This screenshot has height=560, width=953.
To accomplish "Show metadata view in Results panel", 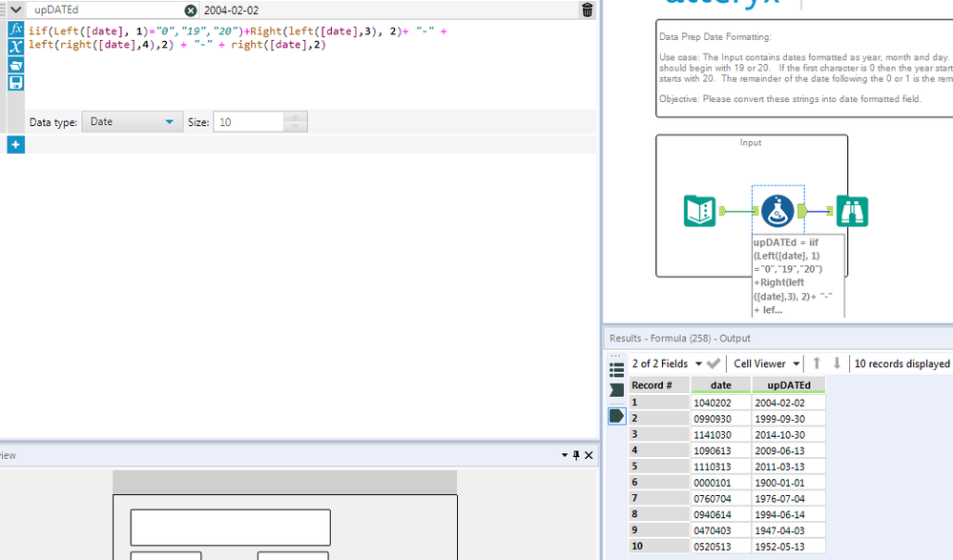I will pyautogui.click(x=616, y=390).
